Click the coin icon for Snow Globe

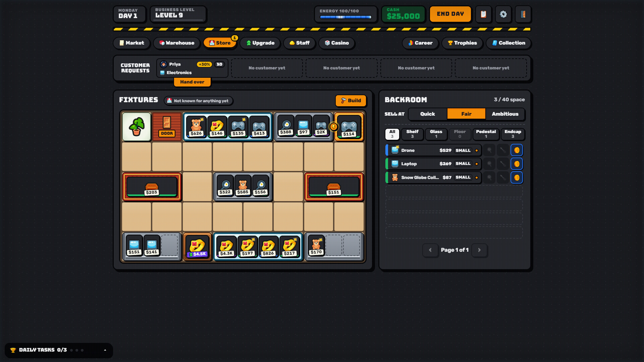(x=517, y=177)
